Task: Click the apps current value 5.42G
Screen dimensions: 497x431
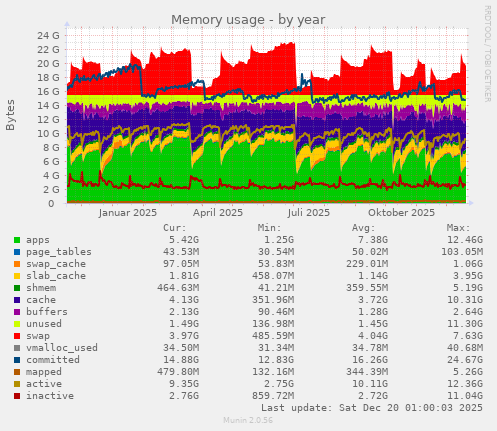Action: 184,240
